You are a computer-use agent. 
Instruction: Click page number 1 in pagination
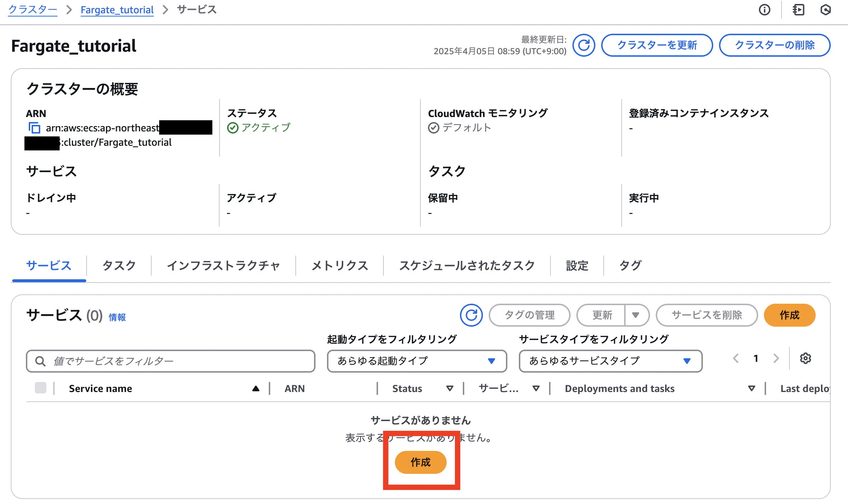click(756, 358)
